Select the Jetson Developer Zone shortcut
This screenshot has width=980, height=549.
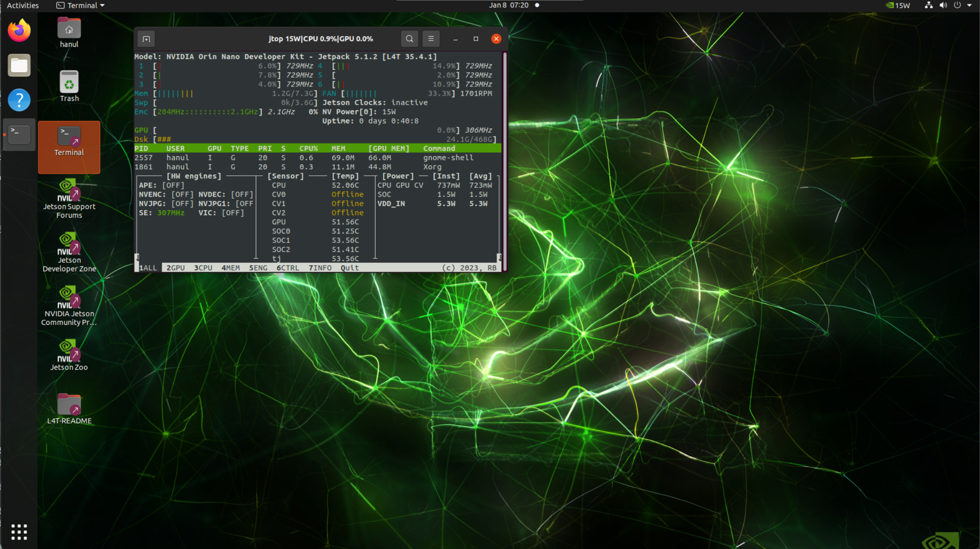pyautogui.click(x=69, y=252)
